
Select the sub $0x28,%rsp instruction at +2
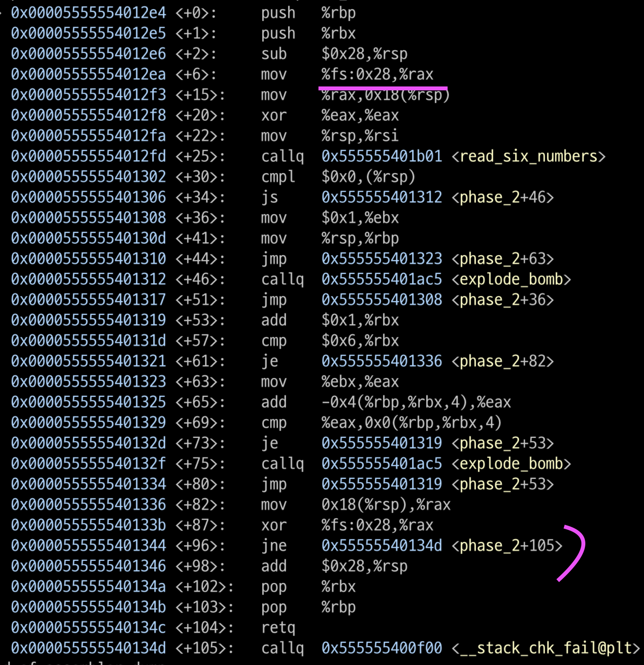point(334,54)
